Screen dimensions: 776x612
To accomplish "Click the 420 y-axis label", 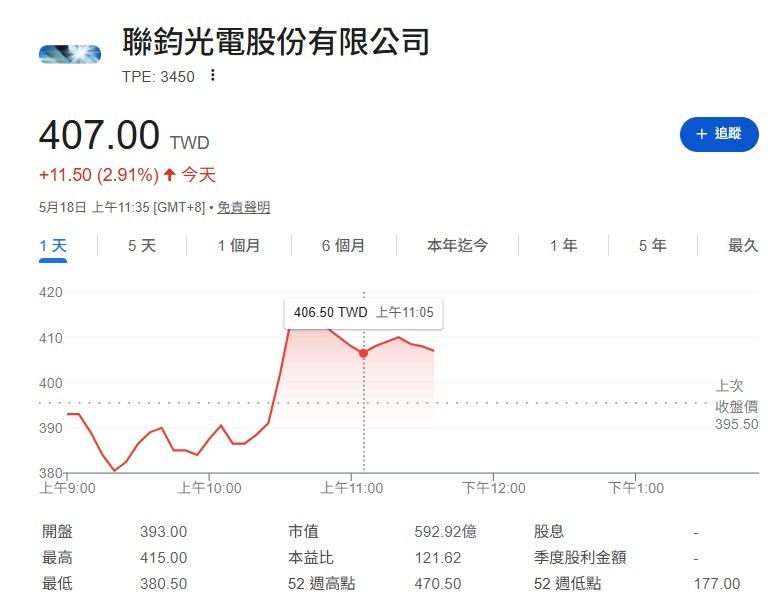I will pyautogui.click(x=50, y=292).
